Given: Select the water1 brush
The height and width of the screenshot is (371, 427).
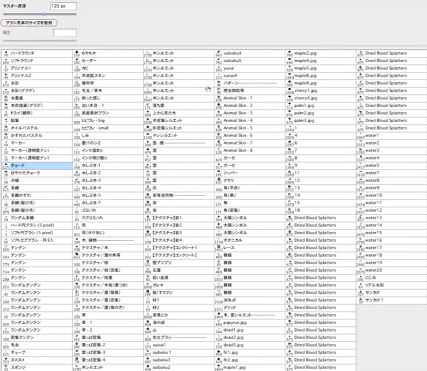Looking at the screenshot, I should pyautogui.click(x=392, y=135).
